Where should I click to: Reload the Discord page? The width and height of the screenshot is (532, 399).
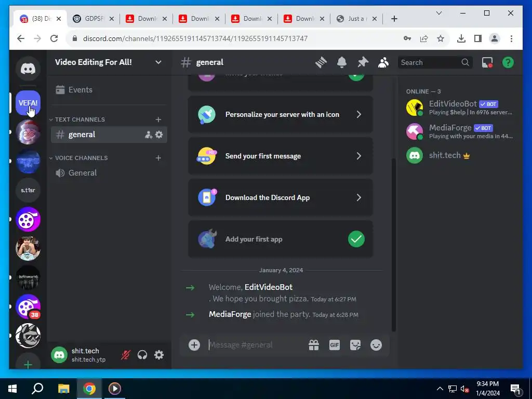coord(54,38)
